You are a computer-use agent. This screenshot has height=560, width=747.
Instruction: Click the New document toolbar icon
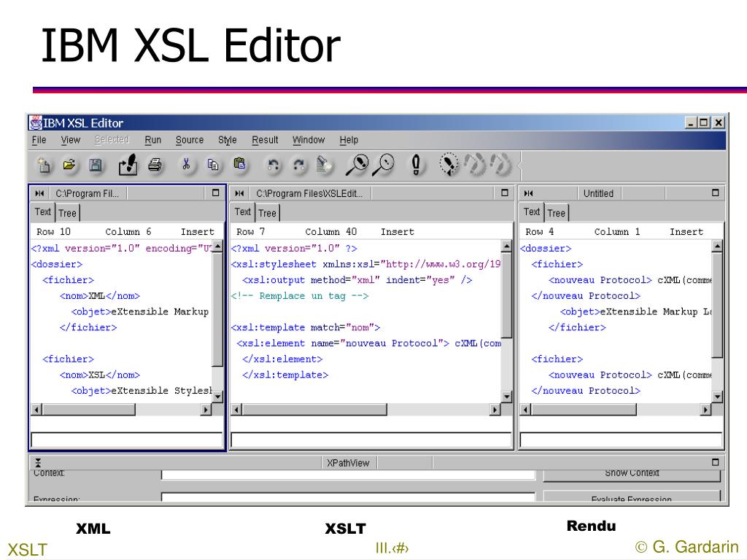click(44, 166)
